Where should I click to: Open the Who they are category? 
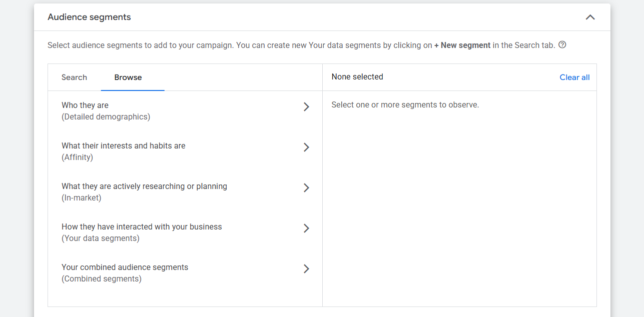click(85, 105)
